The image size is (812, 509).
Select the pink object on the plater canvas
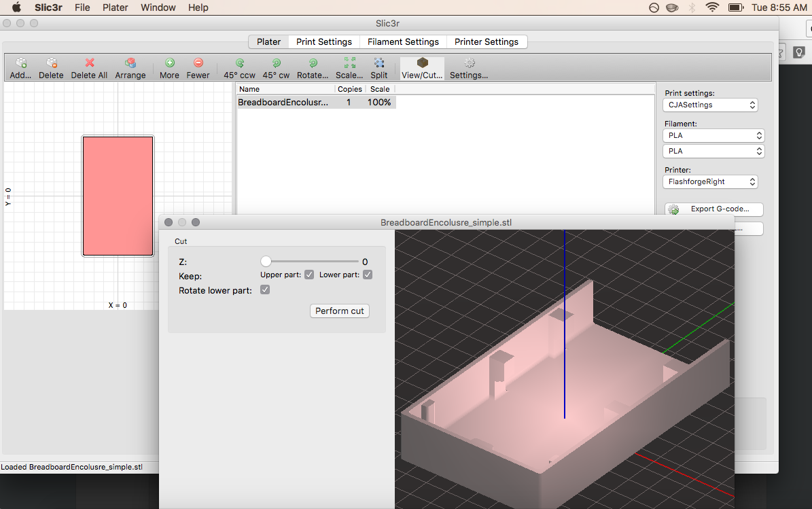[x=118, y=196]
